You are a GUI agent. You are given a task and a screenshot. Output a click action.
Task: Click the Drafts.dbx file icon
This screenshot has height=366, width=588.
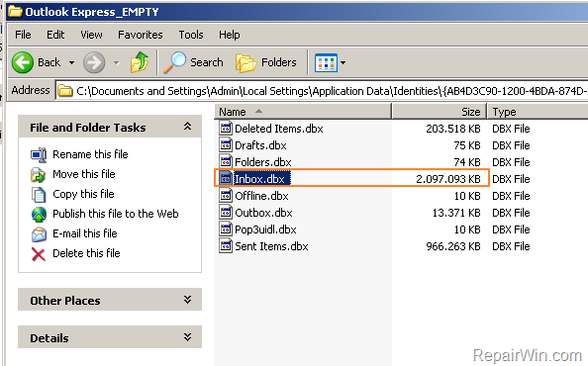point(226,145)
